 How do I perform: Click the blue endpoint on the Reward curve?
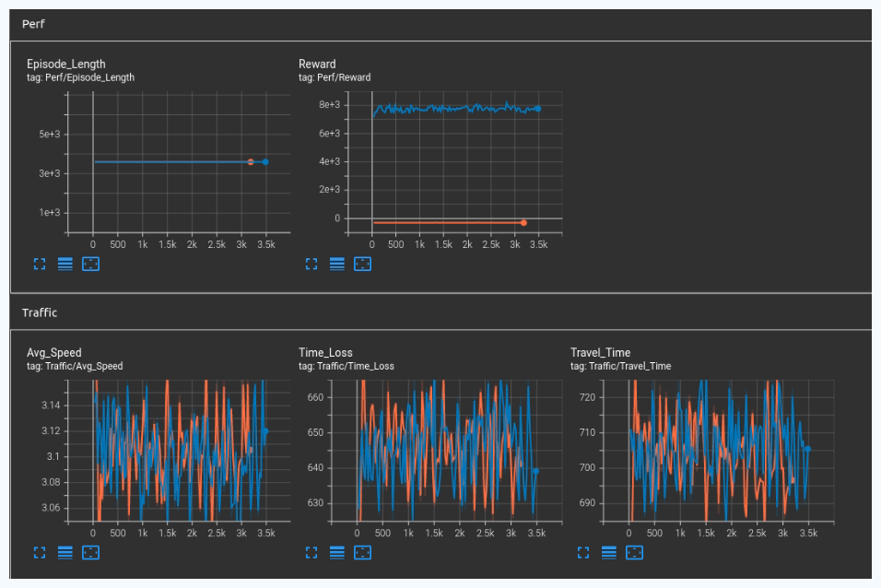tap(537, 109)
